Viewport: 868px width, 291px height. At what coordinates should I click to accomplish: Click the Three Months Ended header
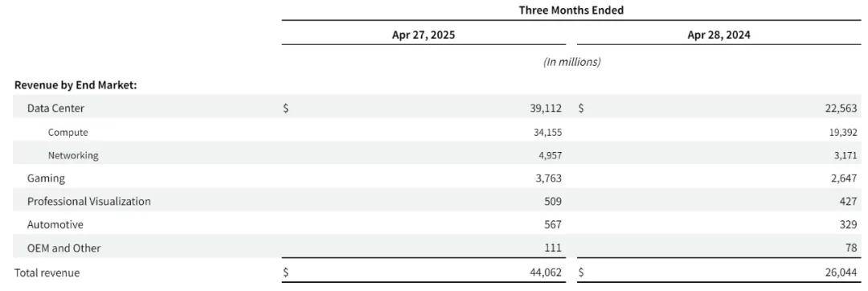click(571, 10)
